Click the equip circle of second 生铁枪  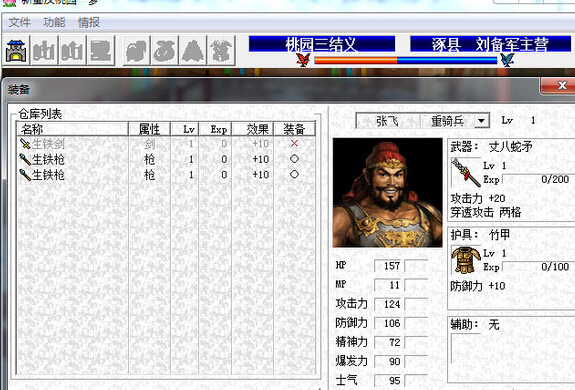pyautogui.click(x=294, y=174)
